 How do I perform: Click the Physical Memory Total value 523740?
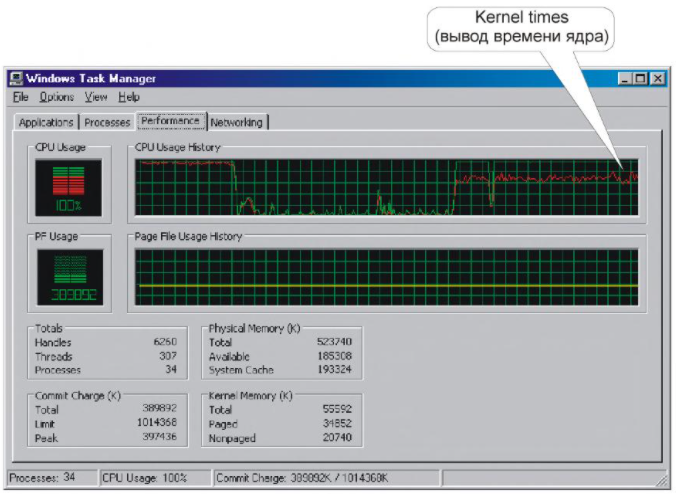(335, 342)
